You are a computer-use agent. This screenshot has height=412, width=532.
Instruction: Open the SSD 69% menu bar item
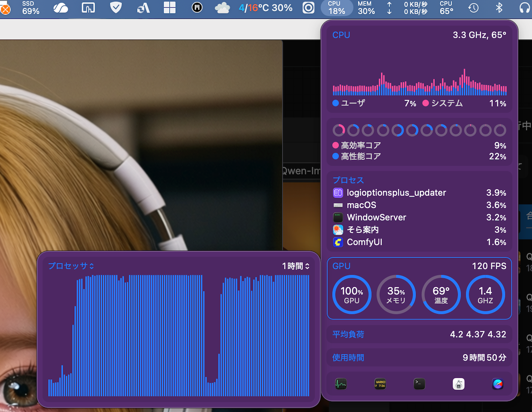31,8
